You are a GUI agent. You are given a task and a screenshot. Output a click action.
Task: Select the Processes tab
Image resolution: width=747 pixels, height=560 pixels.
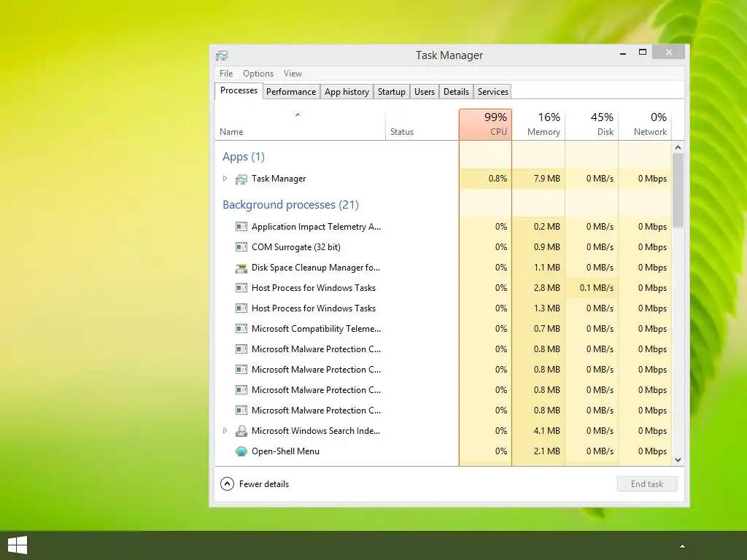239,90
